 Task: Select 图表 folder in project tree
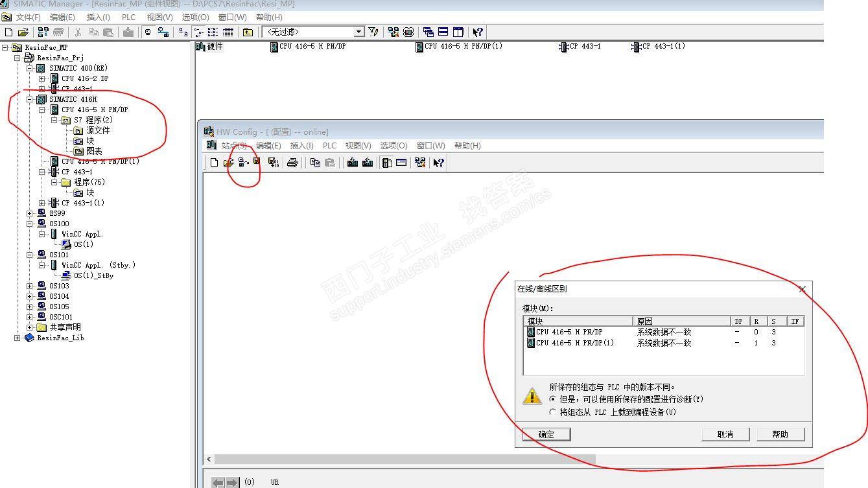point(94,151)
